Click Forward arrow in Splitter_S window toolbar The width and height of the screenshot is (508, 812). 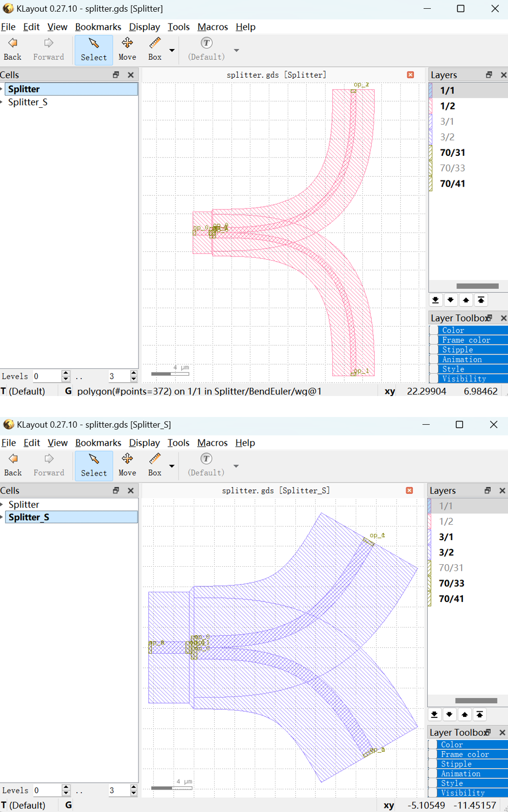pos(49,465)
